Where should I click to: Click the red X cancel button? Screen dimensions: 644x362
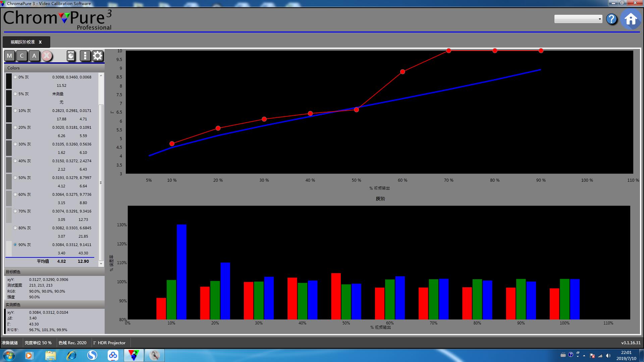(x=47, y=56)
